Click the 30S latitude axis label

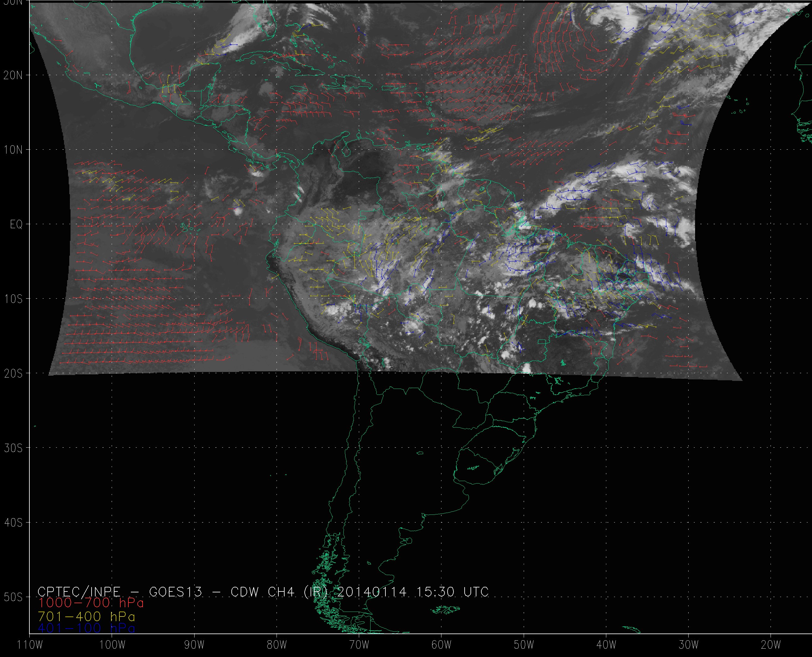(x=13, y=448)
